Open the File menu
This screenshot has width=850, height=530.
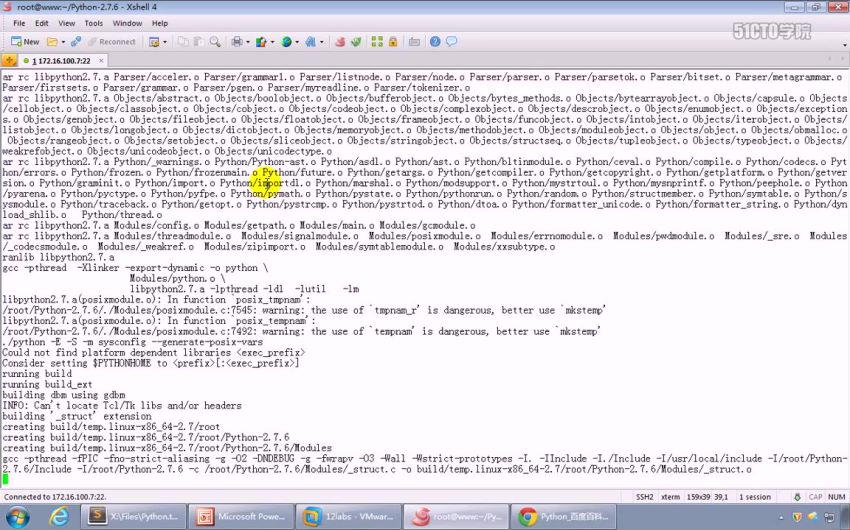[x=15, y=22]
